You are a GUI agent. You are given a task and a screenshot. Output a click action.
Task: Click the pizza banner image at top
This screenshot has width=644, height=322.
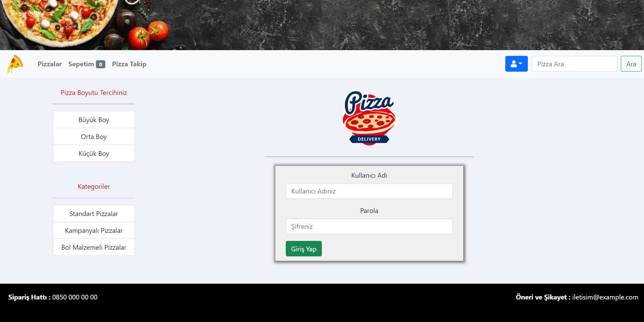click(322, 25)
